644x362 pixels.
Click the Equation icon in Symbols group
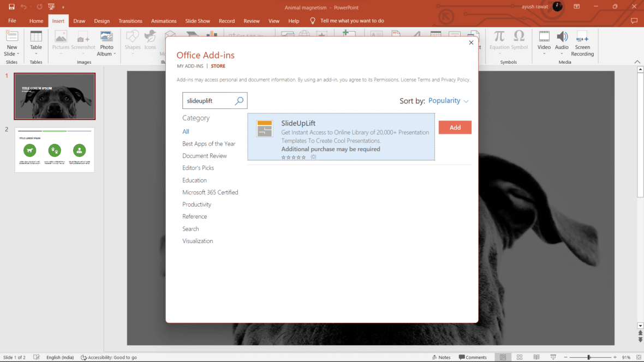pyautogui.click(x=499, y=37)
